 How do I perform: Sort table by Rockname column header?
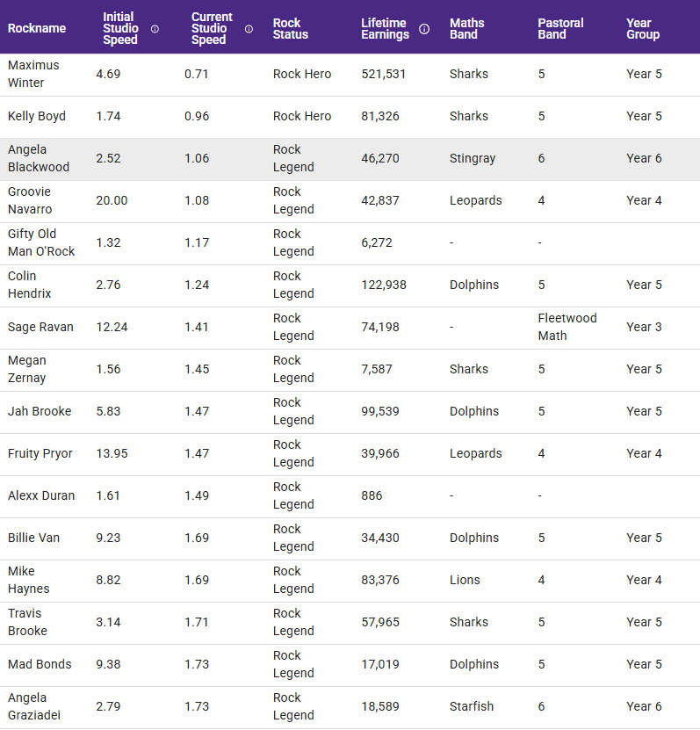click(x=37, y=28)
